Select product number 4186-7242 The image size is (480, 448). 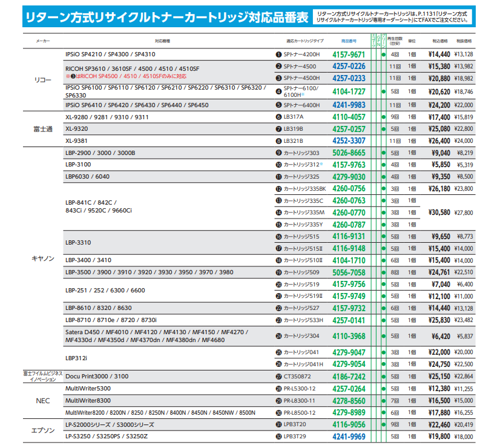point(349,377)
